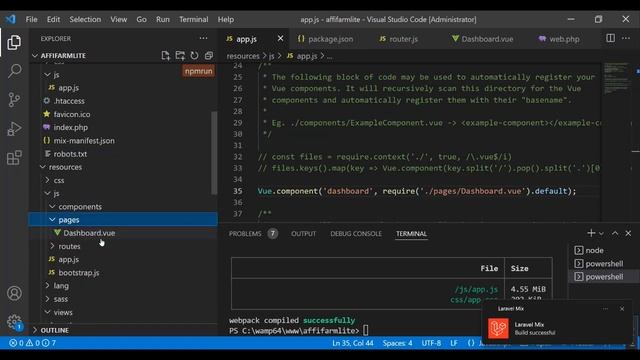Click the New Folder icon in Explorer

[180, 56]
